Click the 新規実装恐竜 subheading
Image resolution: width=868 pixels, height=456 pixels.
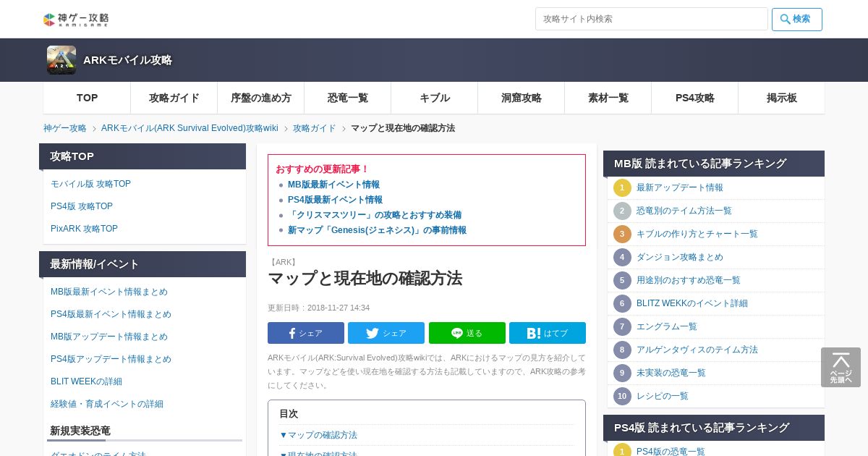pos(80,431)
